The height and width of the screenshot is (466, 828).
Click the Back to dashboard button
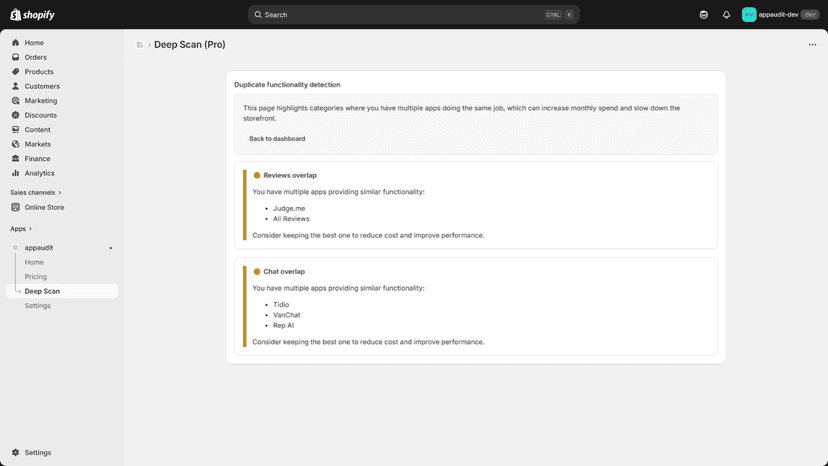(277, 138)
